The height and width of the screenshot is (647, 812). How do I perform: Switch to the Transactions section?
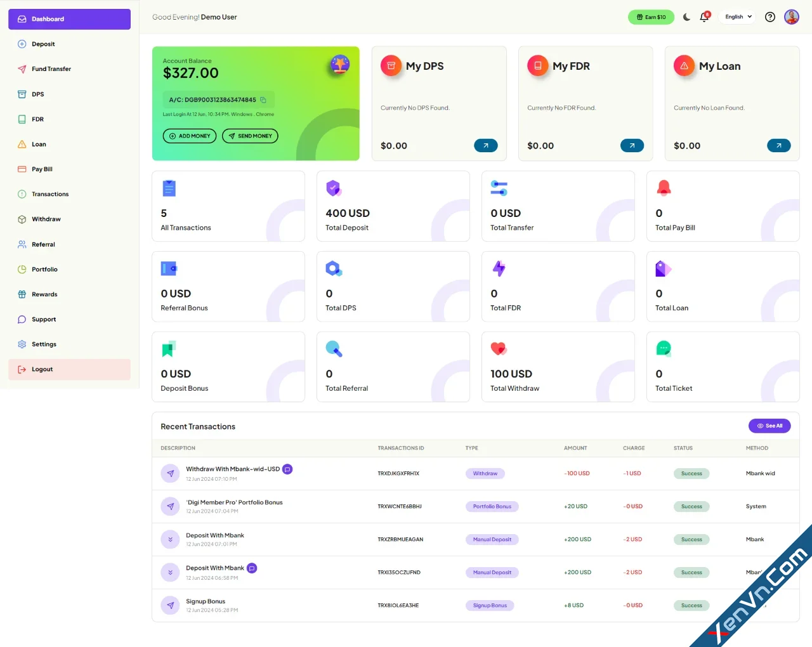click(50, 194)
